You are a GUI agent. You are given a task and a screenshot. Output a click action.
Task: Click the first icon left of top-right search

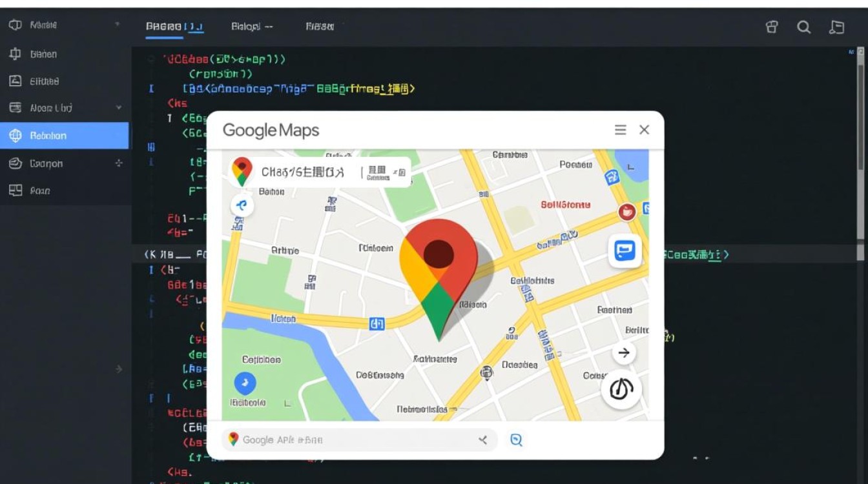tap(772, 26)
